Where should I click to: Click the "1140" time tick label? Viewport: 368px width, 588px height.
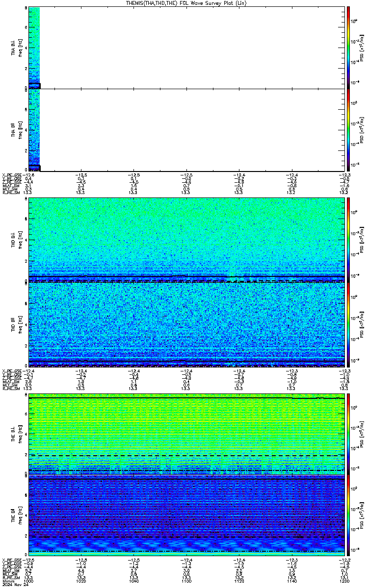291,581
